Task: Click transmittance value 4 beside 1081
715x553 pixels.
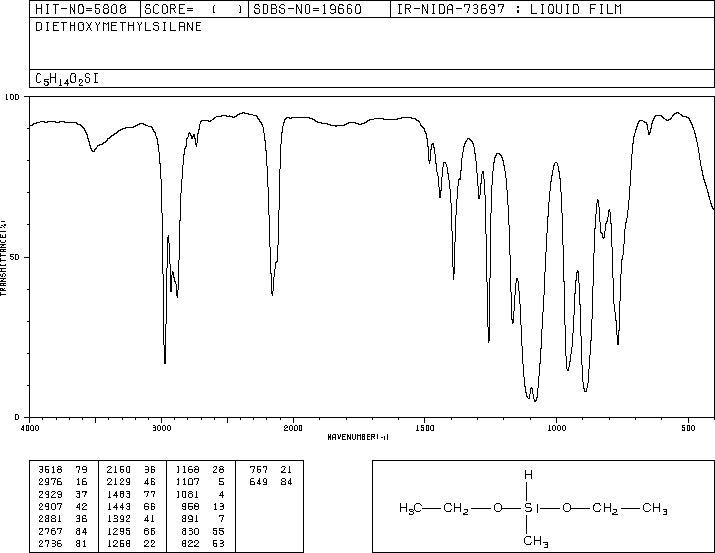Action: (221, 494)
